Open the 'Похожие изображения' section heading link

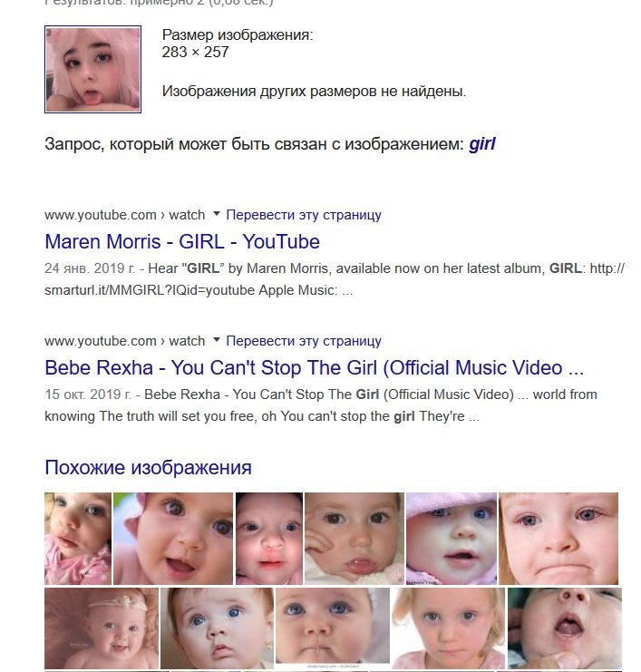pos(148,467)
